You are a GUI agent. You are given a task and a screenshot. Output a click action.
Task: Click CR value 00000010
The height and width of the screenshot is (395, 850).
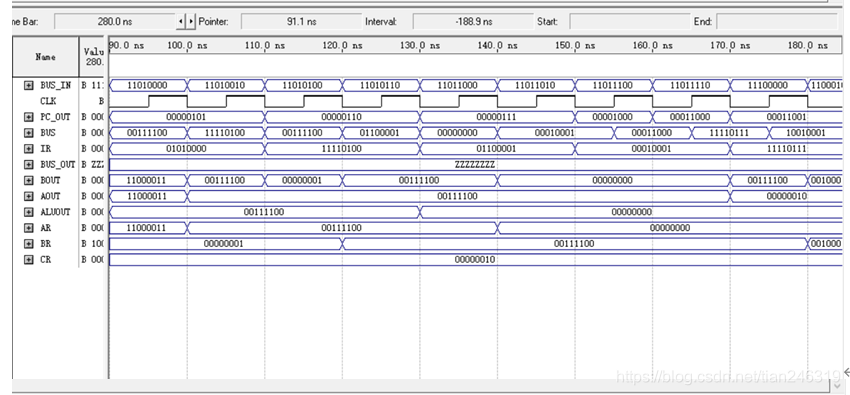click(474, 260)
